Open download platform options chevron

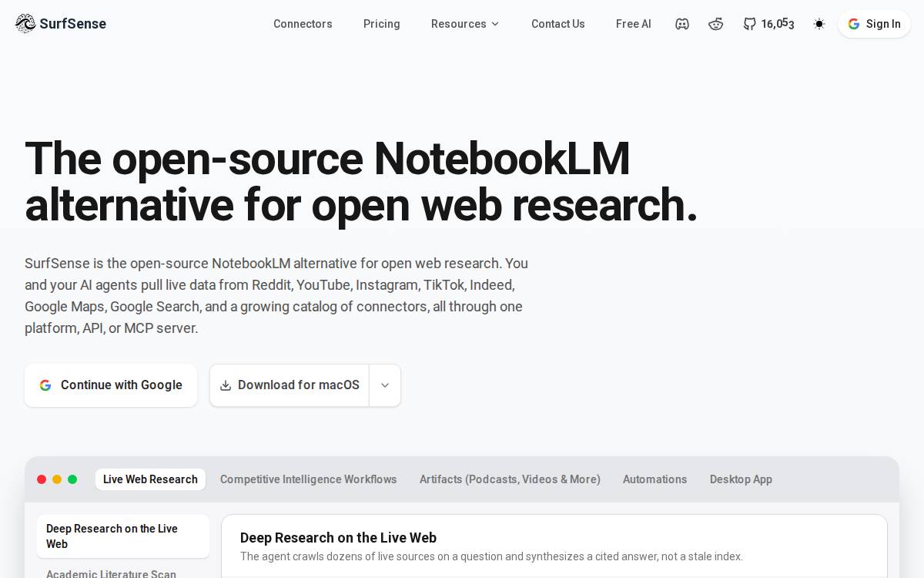click(385, 385)
